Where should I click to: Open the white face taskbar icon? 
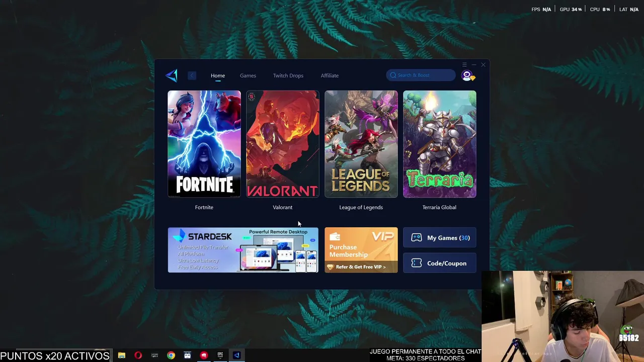(188, 355)
